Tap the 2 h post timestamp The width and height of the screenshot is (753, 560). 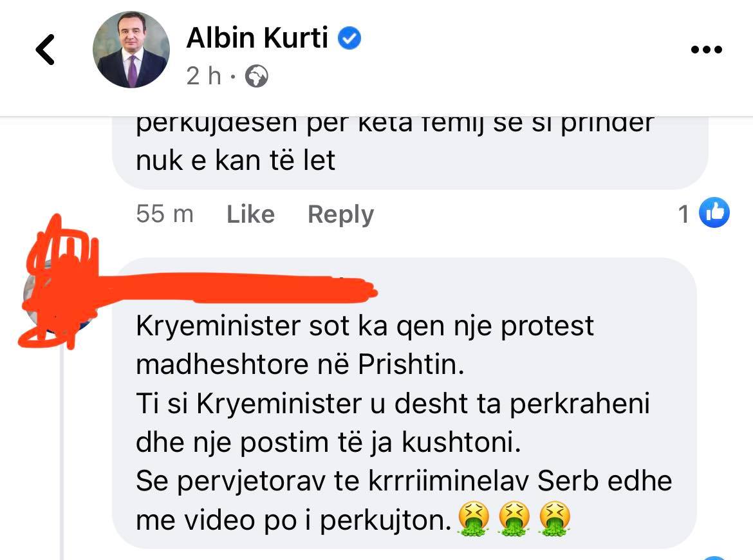[x=203, y=76]
